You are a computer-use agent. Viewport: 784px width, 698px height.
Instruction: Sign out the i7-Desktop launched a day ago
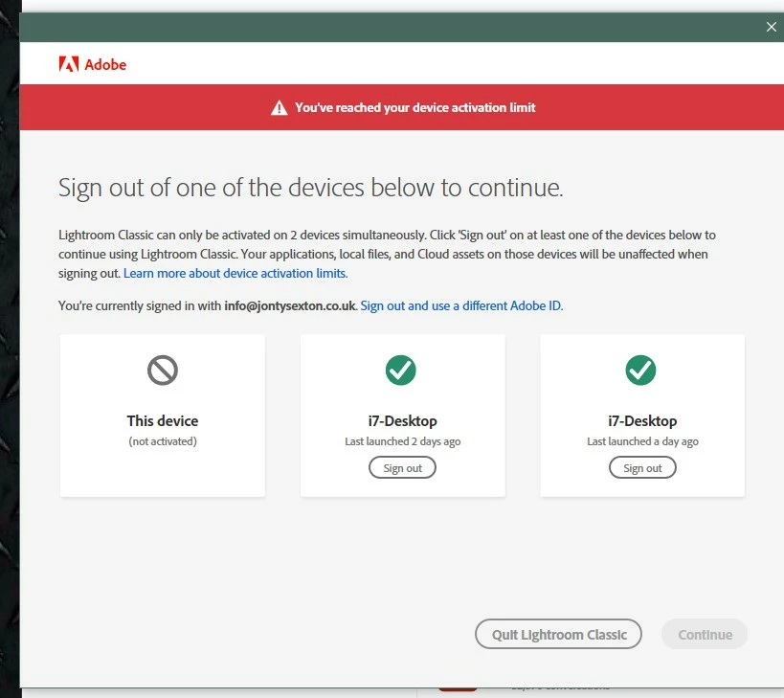[642, 467]
